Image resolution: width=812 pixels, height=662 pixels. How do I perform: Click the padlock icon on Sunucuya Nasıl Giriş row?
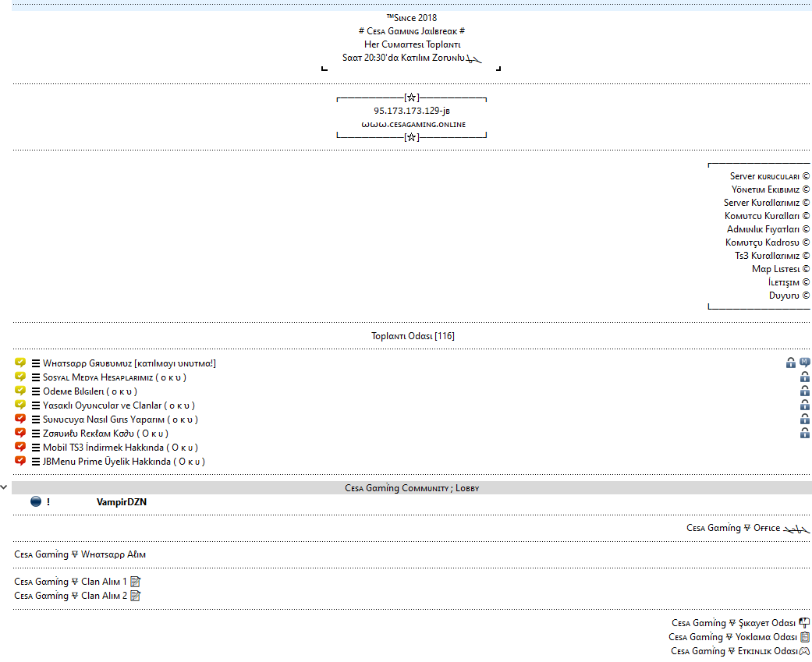click(x=805, y=419)
